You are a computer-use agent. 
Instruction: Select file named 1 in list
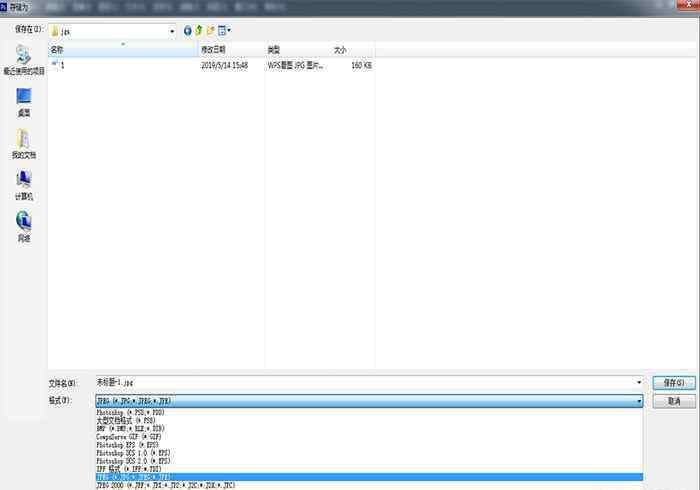pyautogui.click(x=62, y=65)
